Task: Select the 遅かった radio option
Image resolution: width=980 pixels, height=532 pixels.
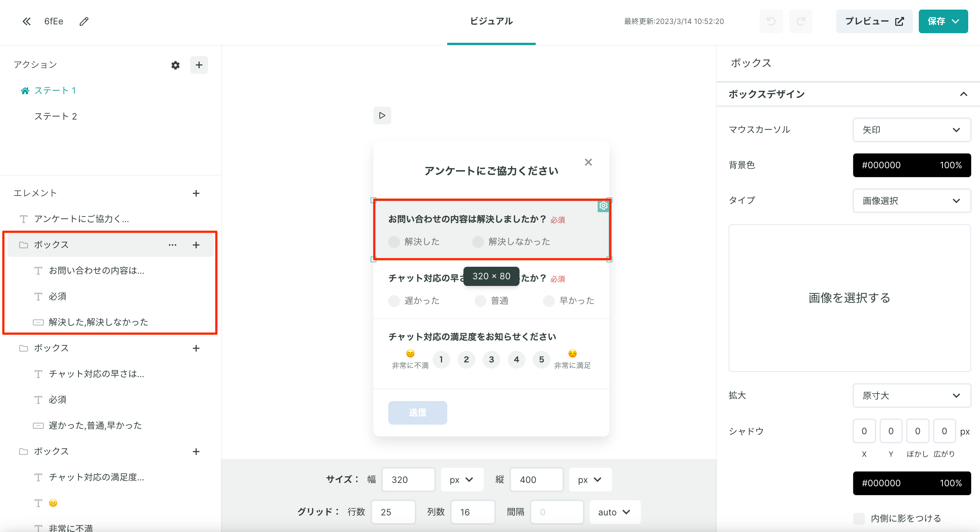Action: (394, 301)
